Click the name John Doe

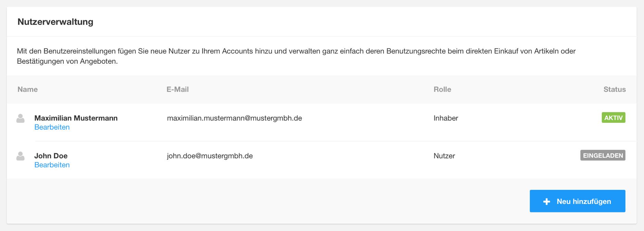tap(51, 156)
